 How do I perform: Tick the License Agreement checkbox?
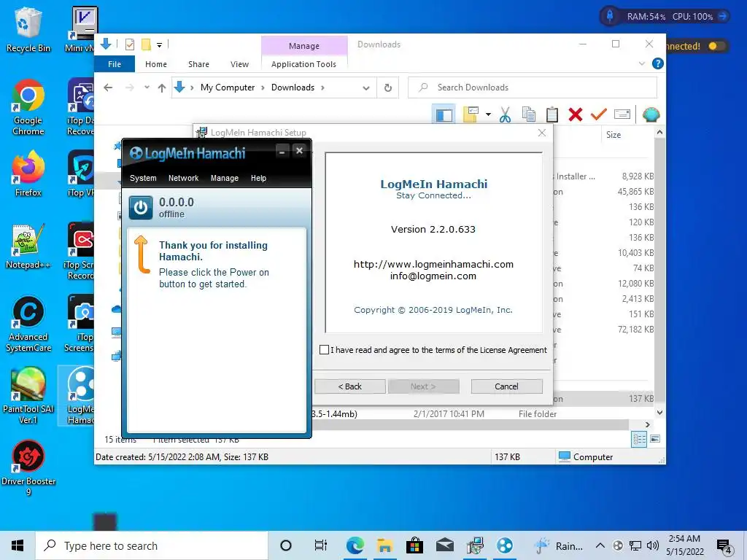(x=324, y=349)
